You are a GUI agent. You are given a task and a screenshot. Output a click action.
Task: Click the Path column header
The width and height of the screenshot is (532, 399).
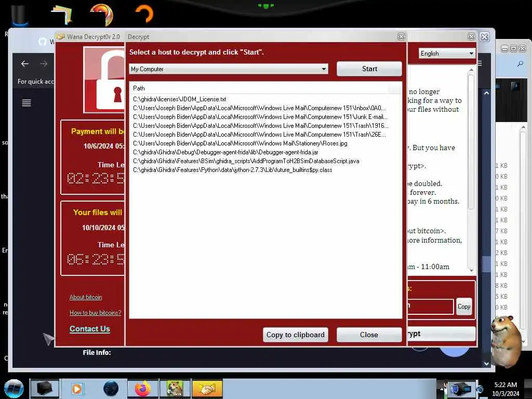tap(260, 88)
